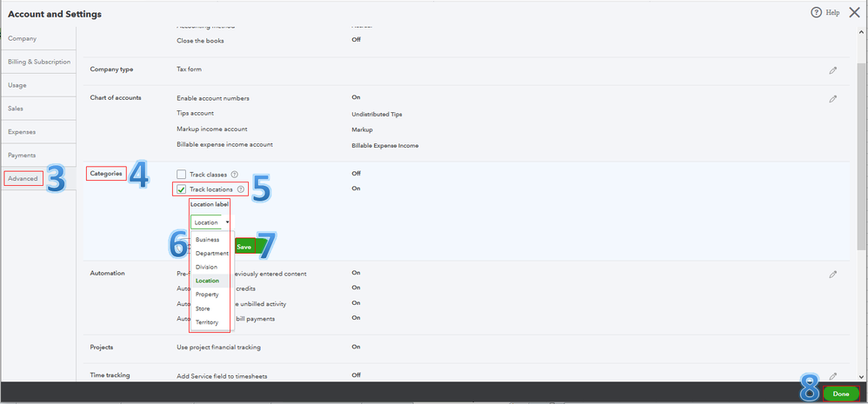Image resolution: width=868 pixels, height=404 pixels.
Task: Click the Tax form row
Action: [x=190, y=70]
